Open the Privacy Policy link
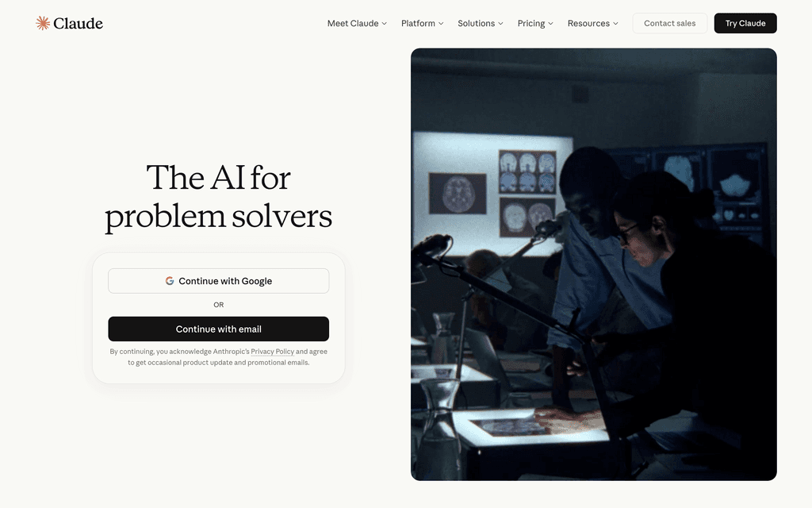 (273, 352)
